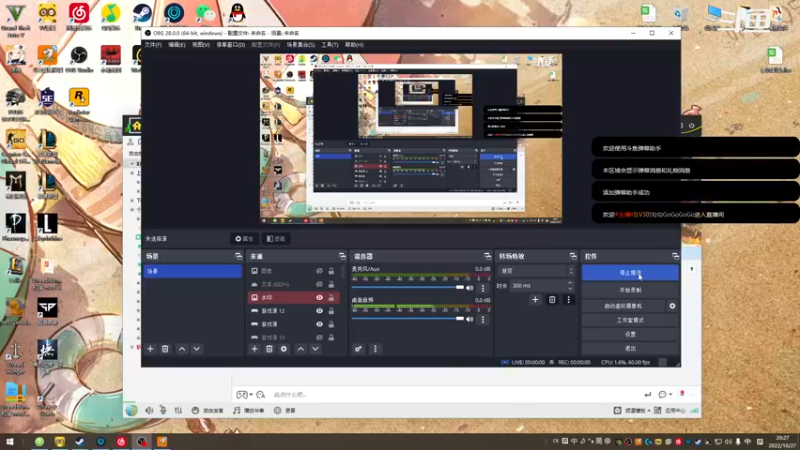
Task: Add a new scene with plus icon
Action: 150,349
